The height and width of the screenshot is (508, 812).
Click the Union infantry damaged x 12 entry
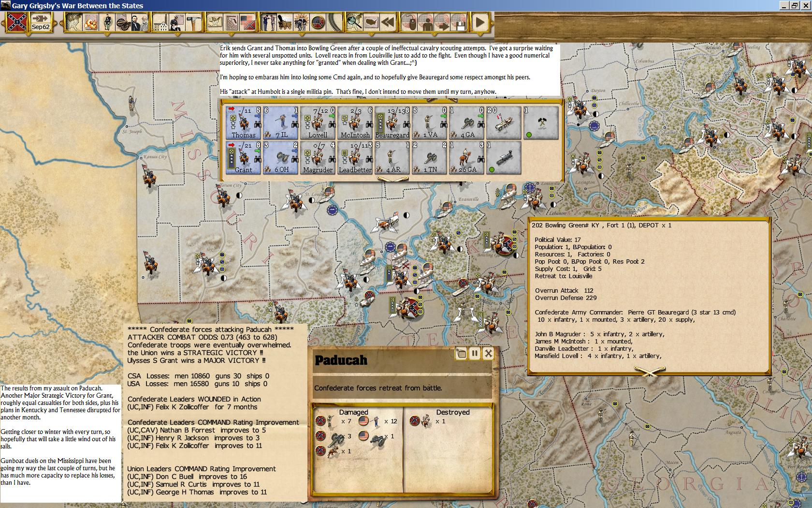[x=377, y=421]
